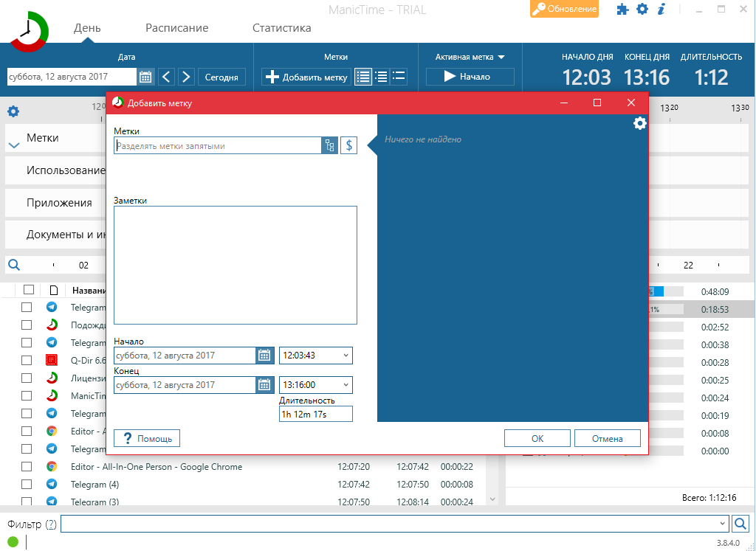Open calendar icon for Конец date
Screen dimensions: 756x551
pos(264,385)
